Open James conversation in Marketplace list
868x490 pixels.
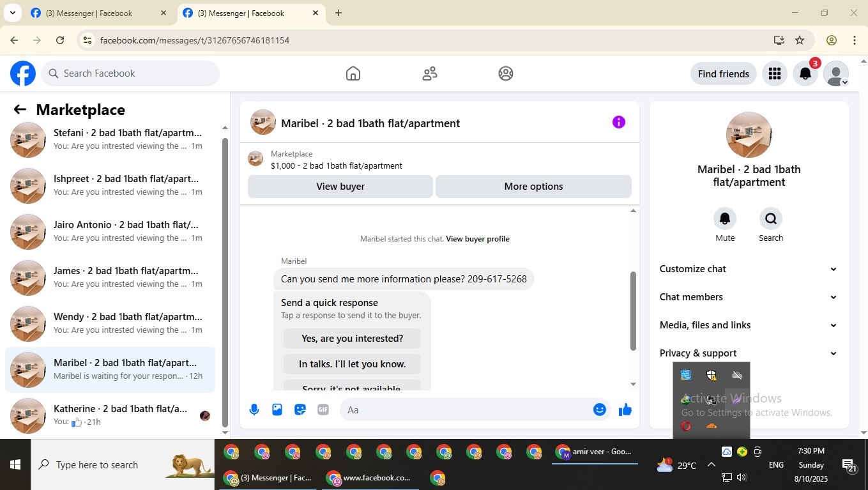click(110, 277)
